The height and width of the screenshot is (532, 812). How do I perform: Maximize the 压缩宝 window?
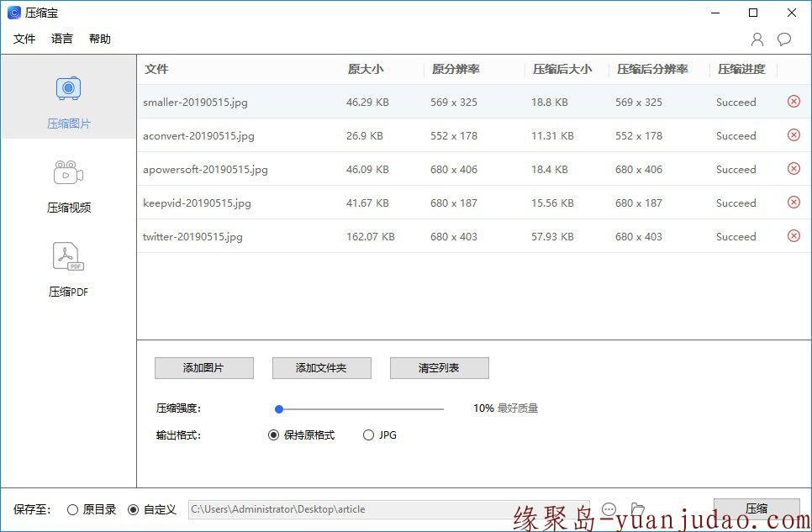(753, 13)
